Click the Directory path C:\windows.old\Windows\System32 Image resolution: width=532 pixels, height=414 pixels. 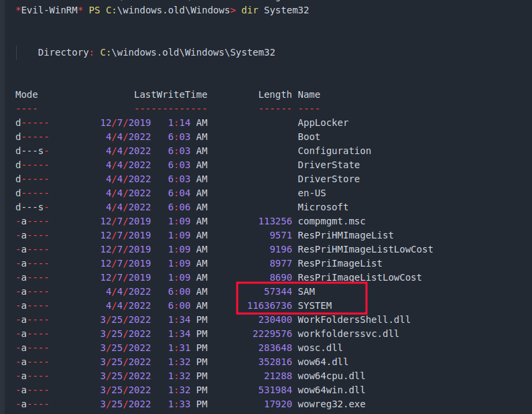point(187,52)
